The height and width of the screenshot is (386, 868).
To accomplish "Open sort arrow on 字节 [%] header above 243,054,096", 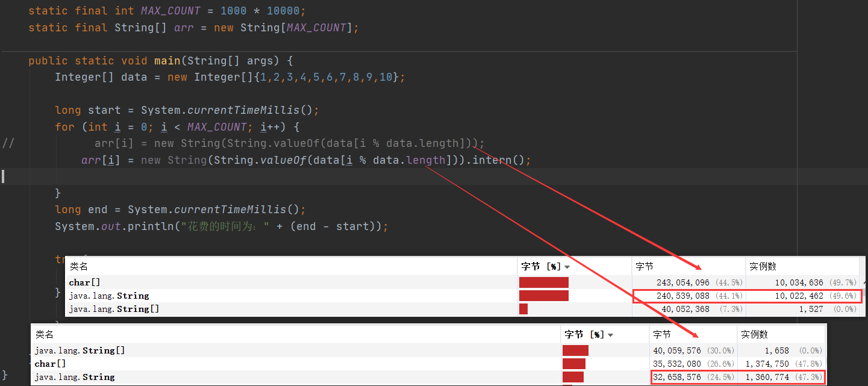I will coord(567,267).
